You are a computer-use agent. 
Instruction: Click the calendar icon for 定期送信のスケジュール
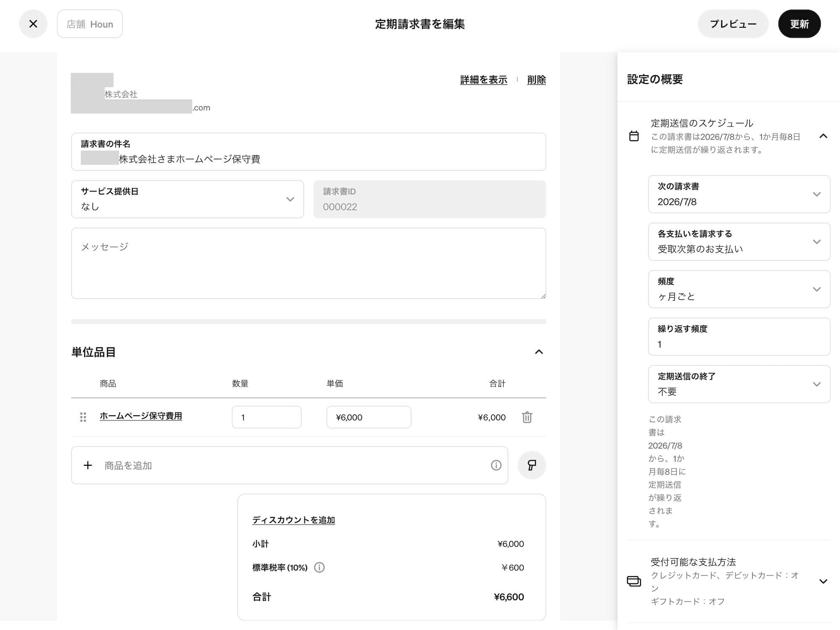(x=634, y=136)
